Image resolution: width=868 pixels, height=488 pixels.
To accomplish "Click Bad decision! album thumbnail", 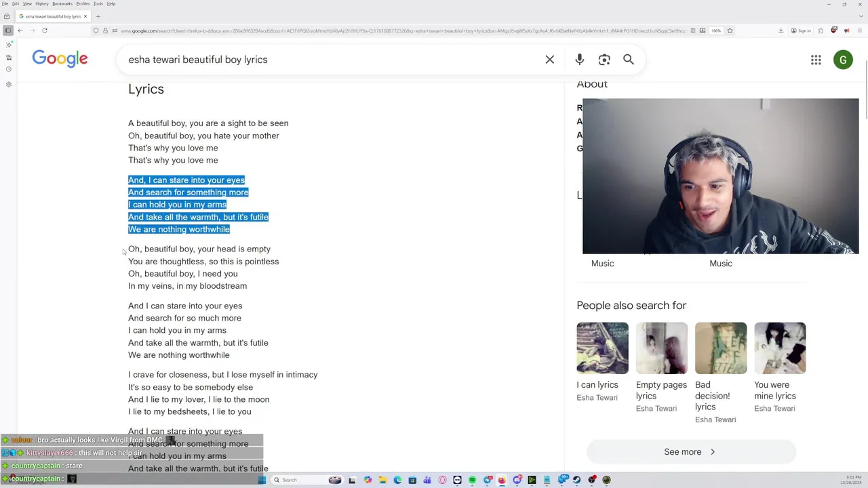I will point(721,348).
